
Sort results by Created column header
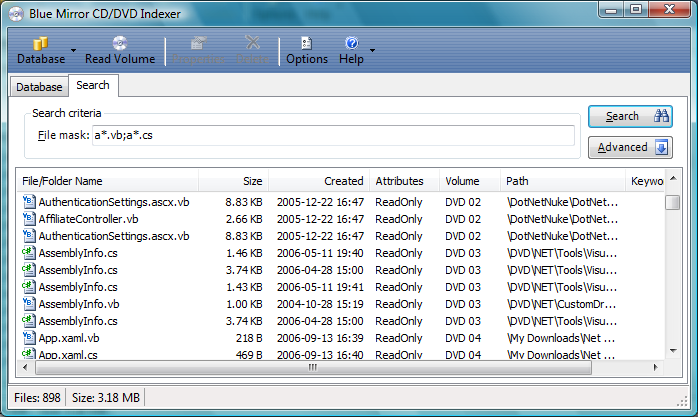point(319,181)
